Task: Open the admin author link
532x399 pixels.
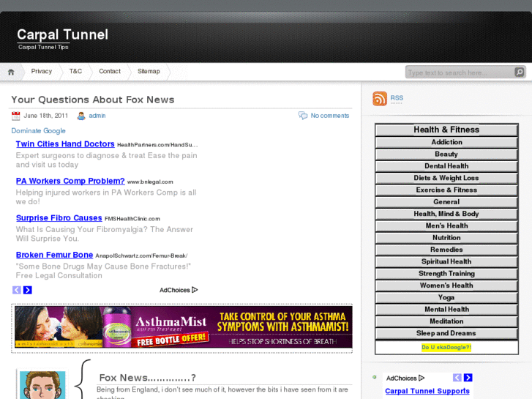Action: [x=97, y=116]
